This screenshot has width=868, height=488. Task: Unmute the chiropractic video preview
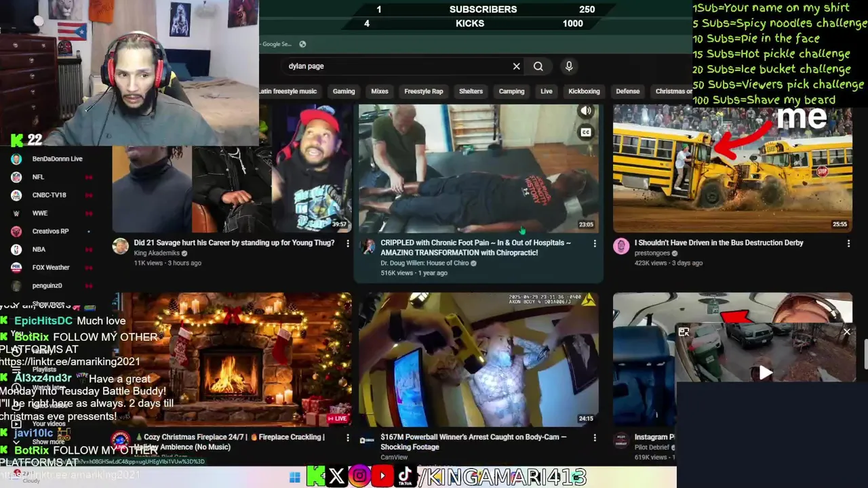point(587,111)
